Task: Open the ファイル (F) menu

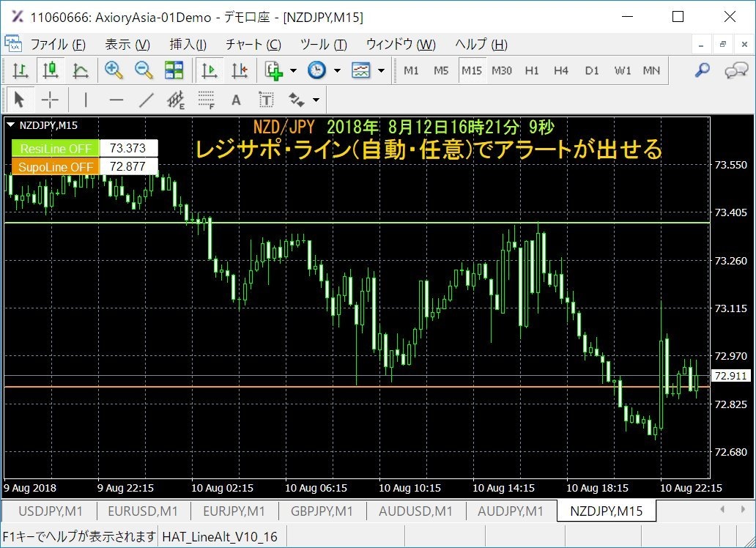Action: click(58, 45)
